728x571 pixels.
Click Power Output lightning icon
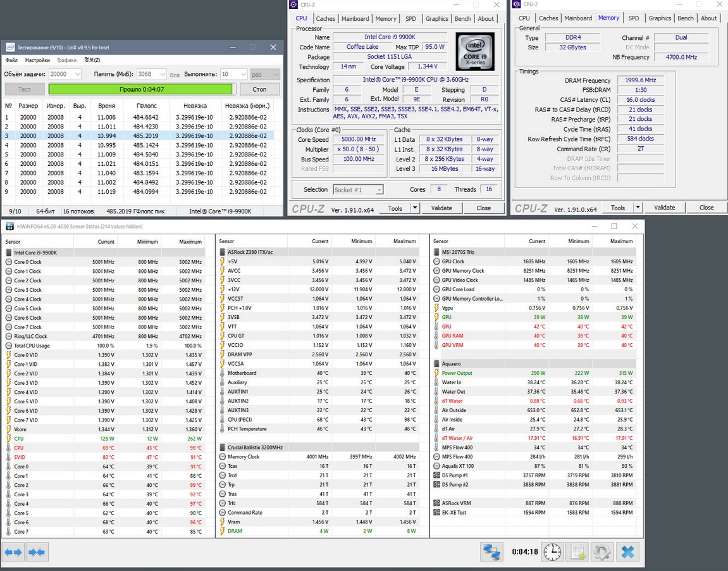click(436, 373)
